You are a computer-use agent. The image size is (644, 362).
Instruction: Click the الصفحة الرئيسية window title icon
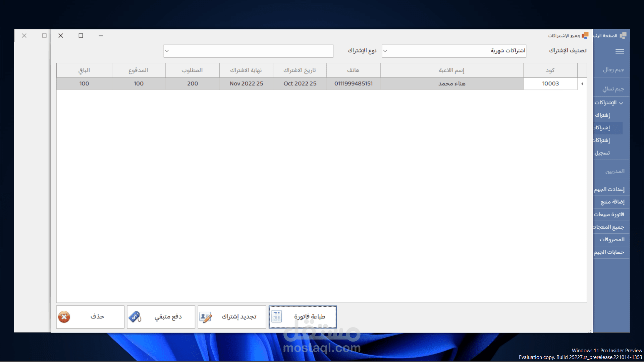click(623, 36)
